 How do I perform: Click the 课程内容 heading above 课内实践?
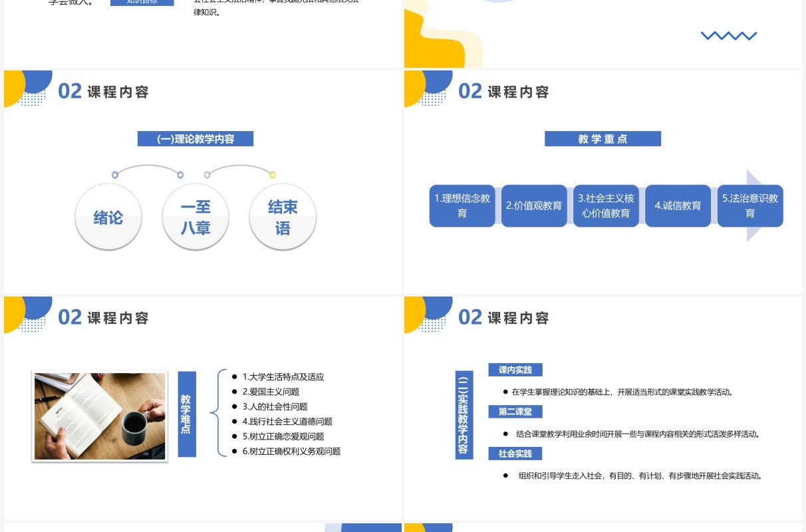point(519,318)
